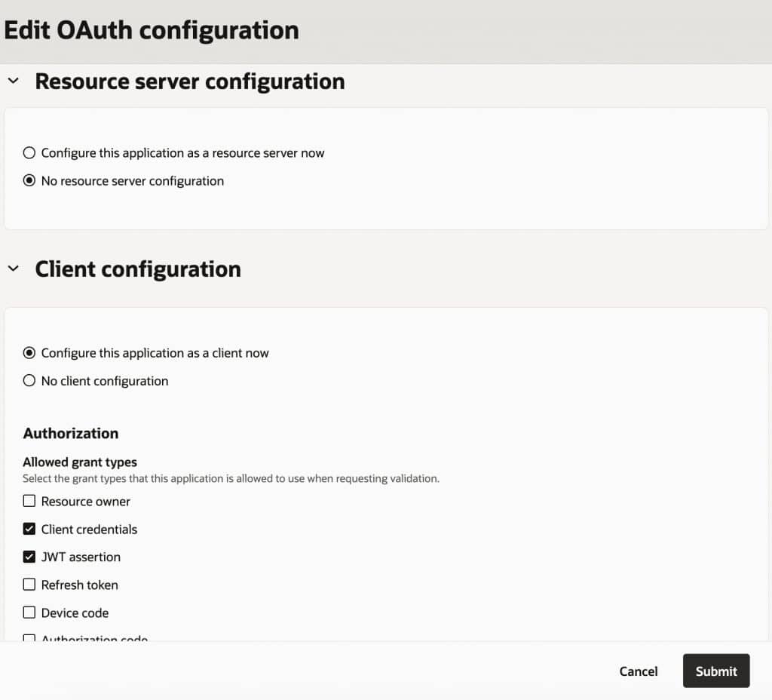Select 'Configure this application as a resource server now'
Image resolution: width=772 pixels, height=700 pixels.
pos(29,153)
